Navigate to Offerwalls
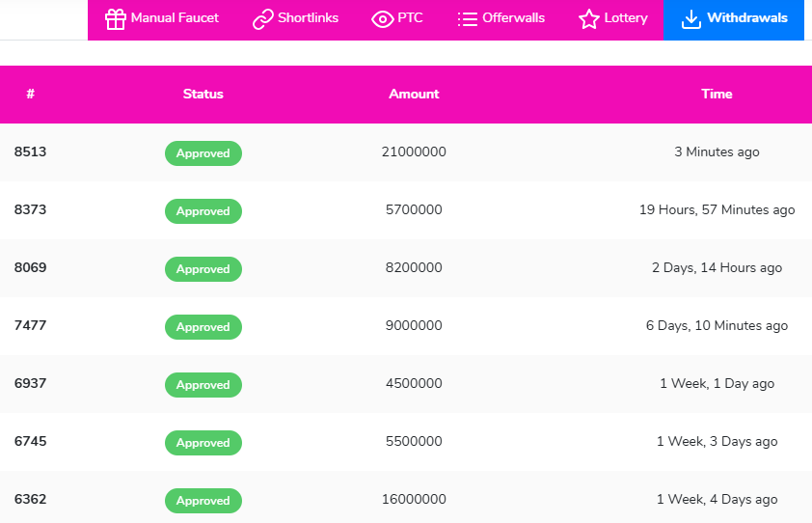 point(513,18)
